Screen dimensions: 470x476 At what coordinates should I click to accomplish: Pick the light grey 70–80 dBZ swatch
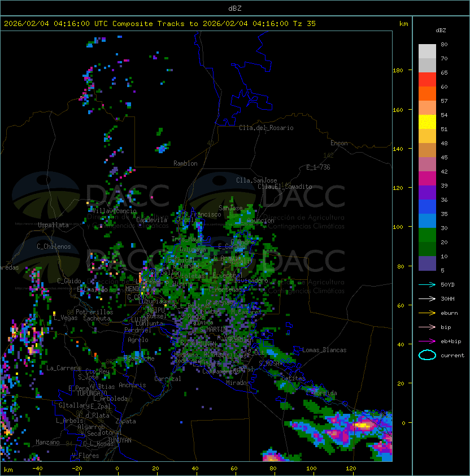(427, 51)
